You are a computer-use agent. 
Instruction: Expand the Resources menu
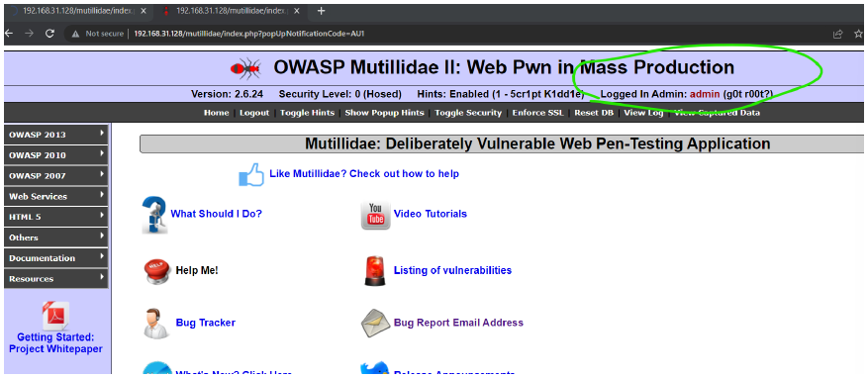(55, 278)
